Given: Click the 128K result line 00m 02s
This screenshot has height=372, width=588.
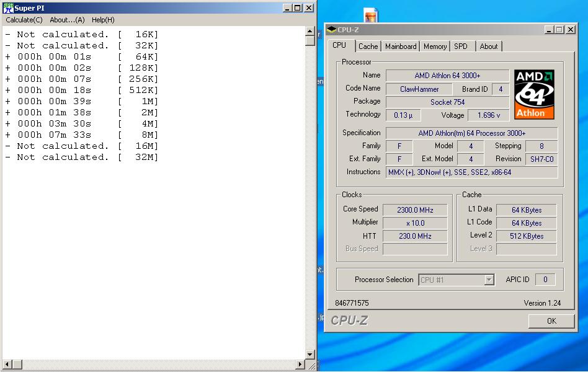Looking at the screenshot, I should point(81,68).
